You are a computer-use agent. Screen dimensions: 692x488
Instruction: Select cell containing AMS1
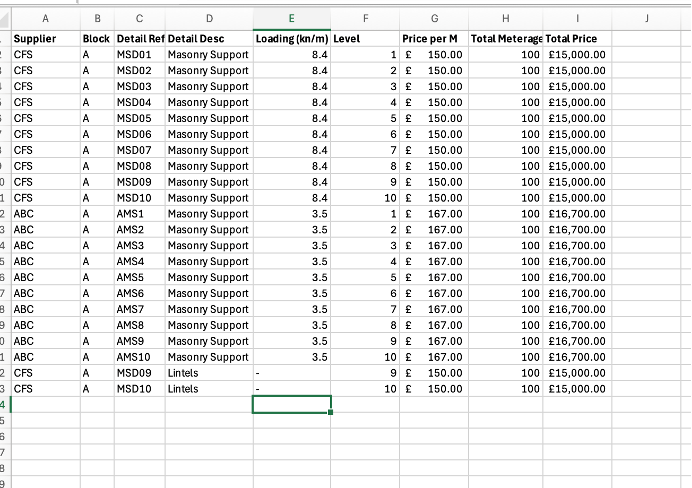click(140, 214)
